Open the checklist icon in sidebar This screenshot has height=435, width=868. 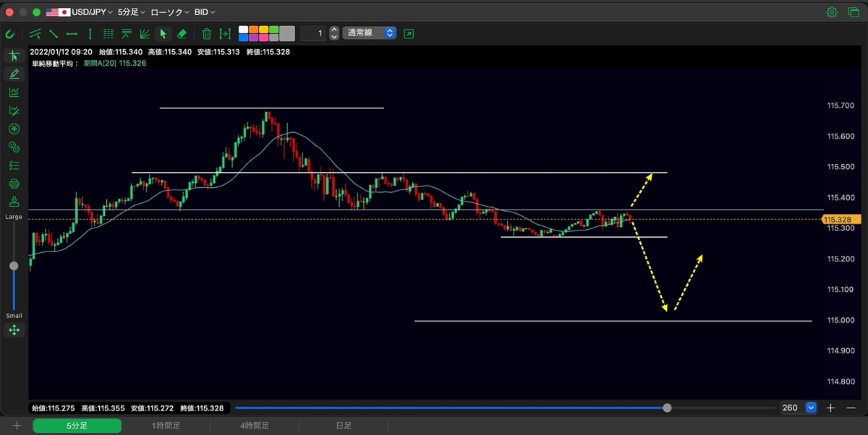14,165
